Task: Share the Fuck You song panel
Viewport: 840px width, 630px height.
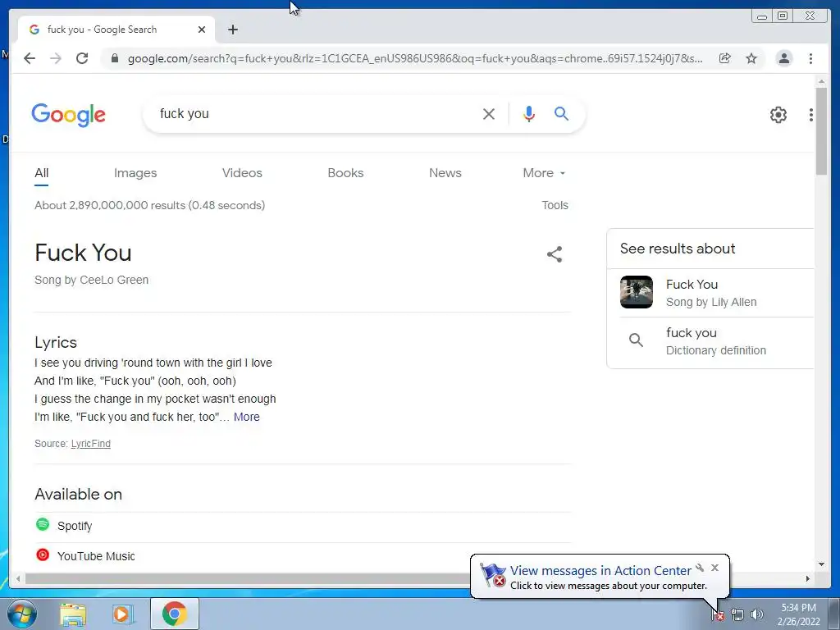Action: coord(555,254)
